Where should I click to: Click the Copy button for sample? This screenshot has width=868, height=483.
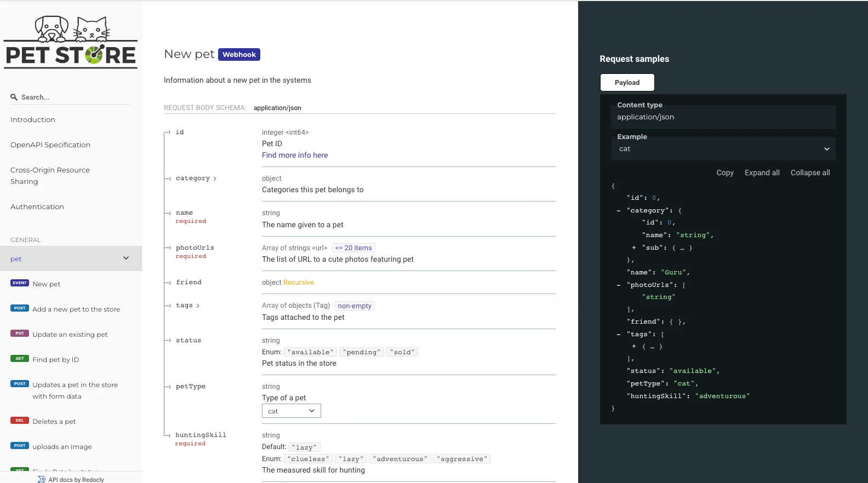[x=724, y=173]
